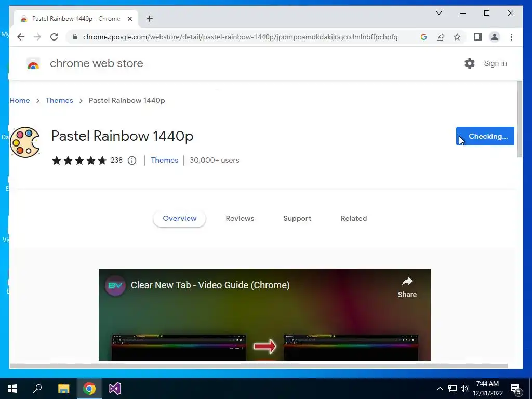The image size is (532, 399).
Task: Go back to the previous page
Action: 21,37
